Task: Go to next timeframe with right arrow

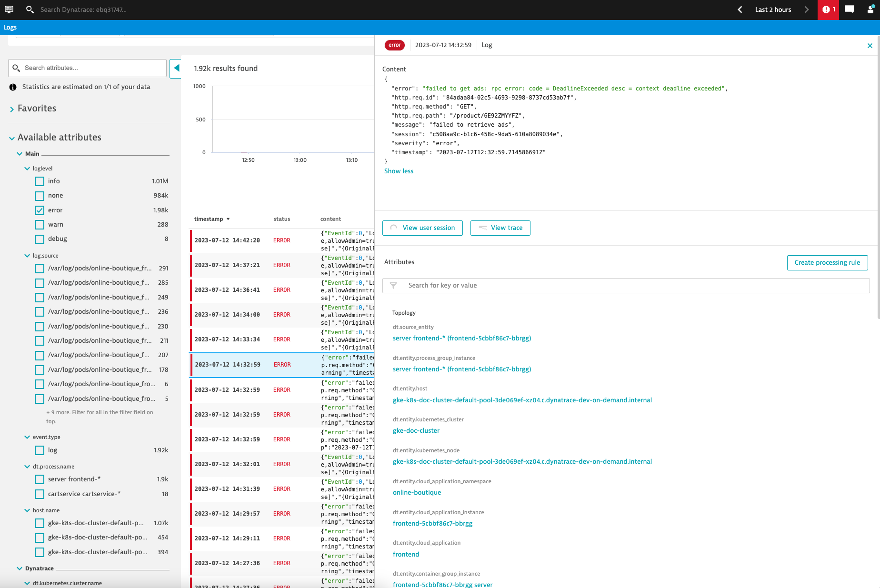Action: (x=806, y=10)
